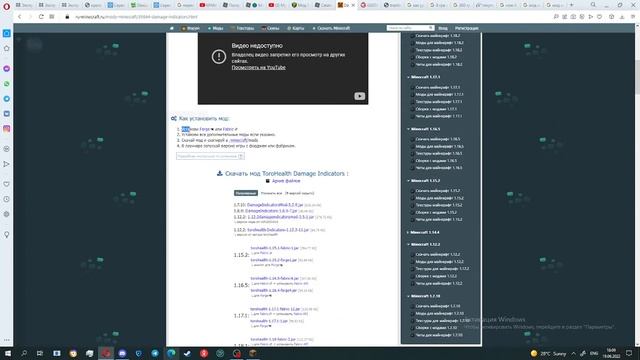Download the 1.7.10 DamageIndicatorsMod jar
Screen dimensions: 640x360
tap(275, 205)
